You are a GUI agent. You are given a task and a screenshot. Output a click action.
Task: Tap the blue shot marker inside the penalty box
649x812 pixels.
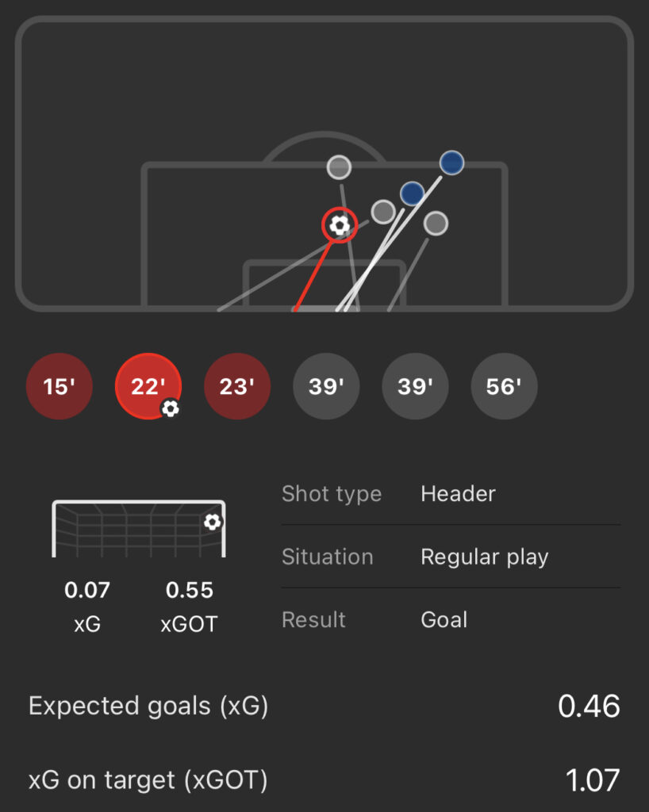tap(412, 193)
